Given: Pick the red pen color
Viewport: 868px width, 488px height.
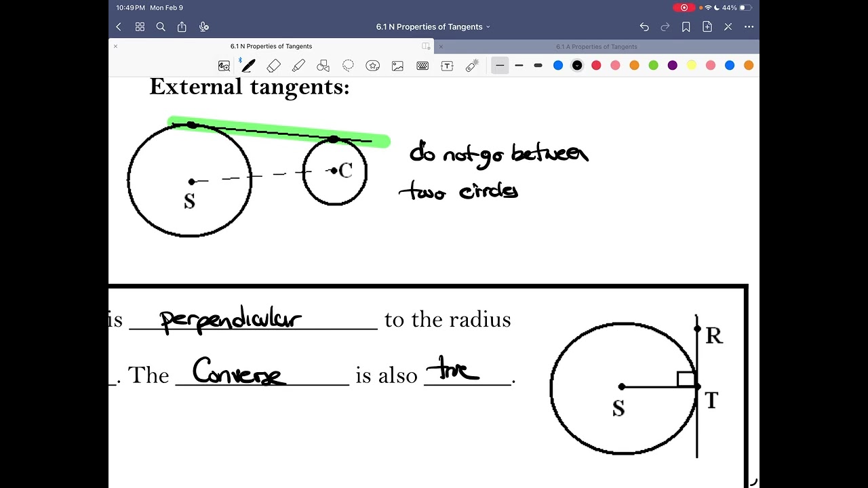Looking at the screenshot, I should pos(596,66).
